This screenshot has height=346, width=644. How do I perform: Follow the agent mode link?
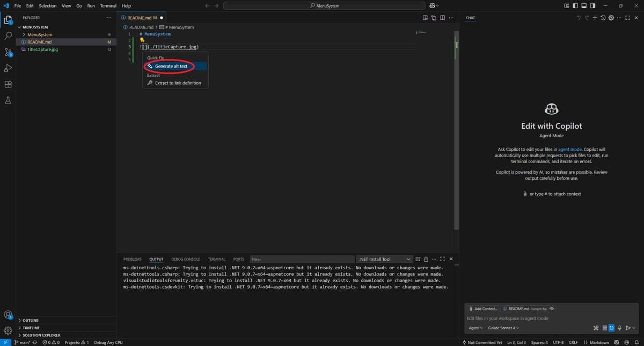570,149
